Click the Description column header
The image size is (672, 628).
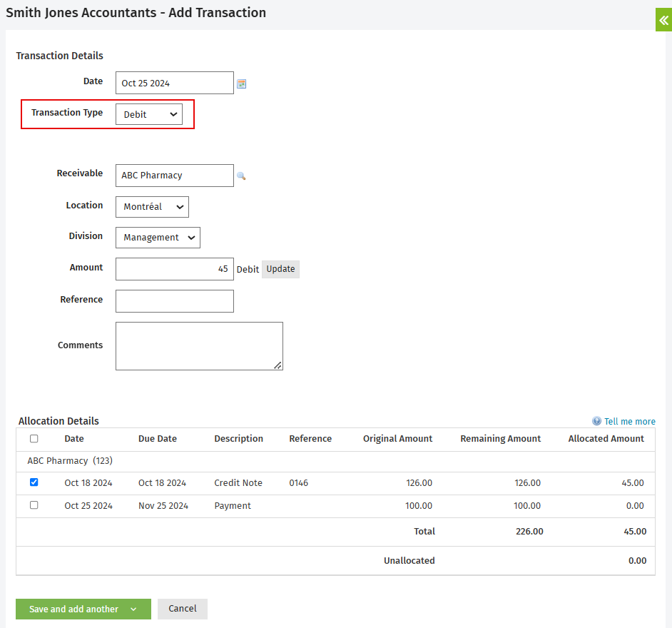point(239,438)
